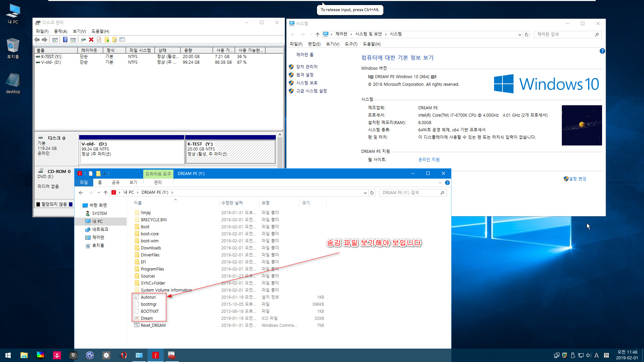Viewport: 644px width, 362px height.
Task: Click the rainbow color monitor taskbar icon
Action: click(x=40, y=355)
